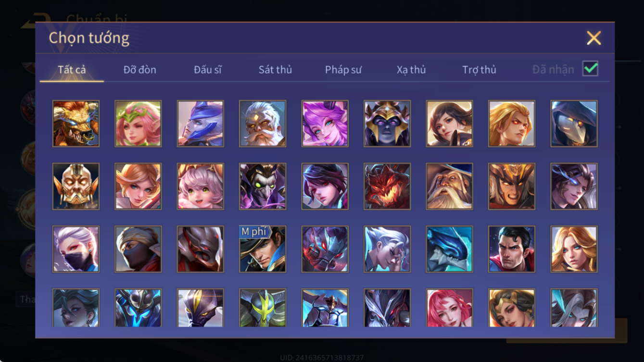Open the "Đấu sĩ" tab
The image size is (644, 362).
[207, 70]
